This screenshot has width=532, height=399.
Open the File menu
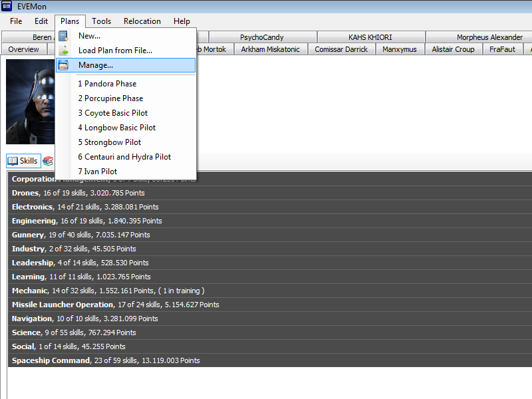coord(16,21)
